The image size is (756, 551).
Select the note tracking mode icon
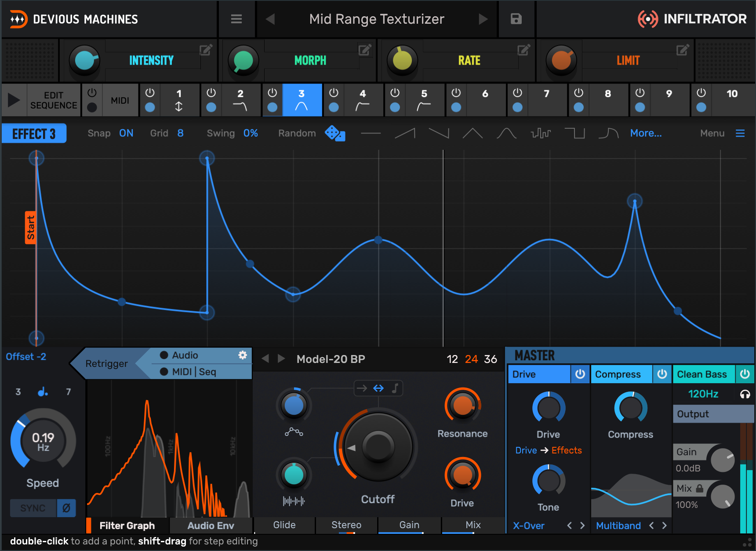click(x=395, y=388)
